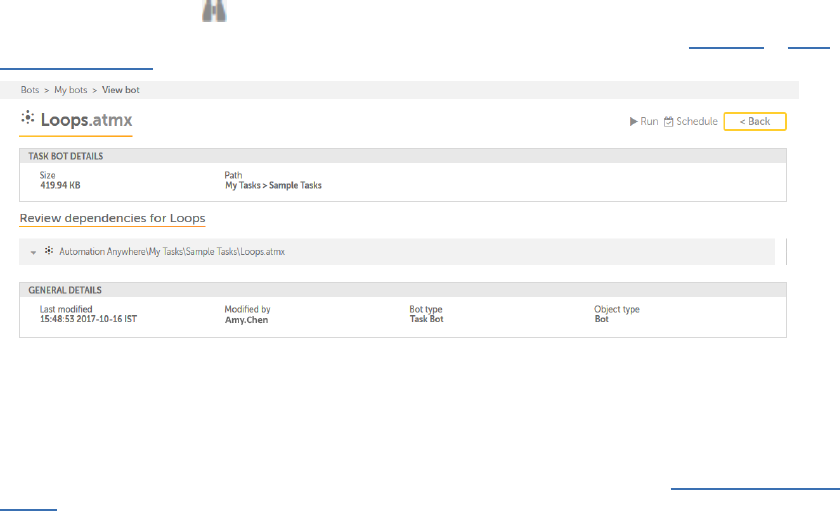
Task: Select the Automation Anywhere dependency path
Action: pyautogui.click(x=172, y=252)
